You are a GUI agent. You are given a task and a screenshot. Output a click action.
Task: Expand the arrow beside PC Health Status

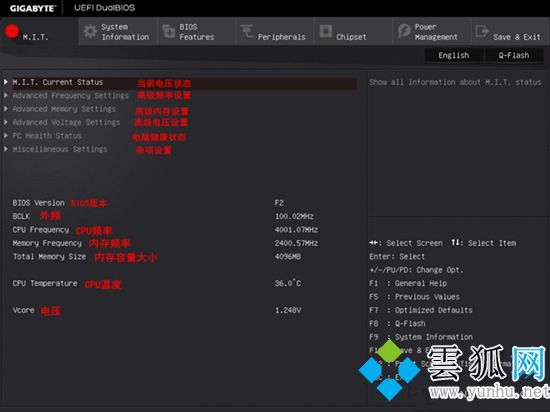pos(6,136)
